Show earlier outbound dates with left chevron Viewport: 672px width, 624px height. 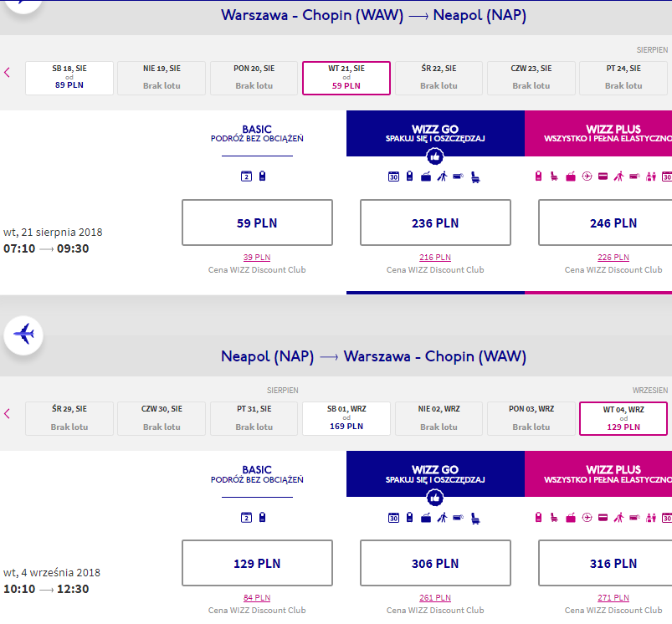tap(7, 73)
